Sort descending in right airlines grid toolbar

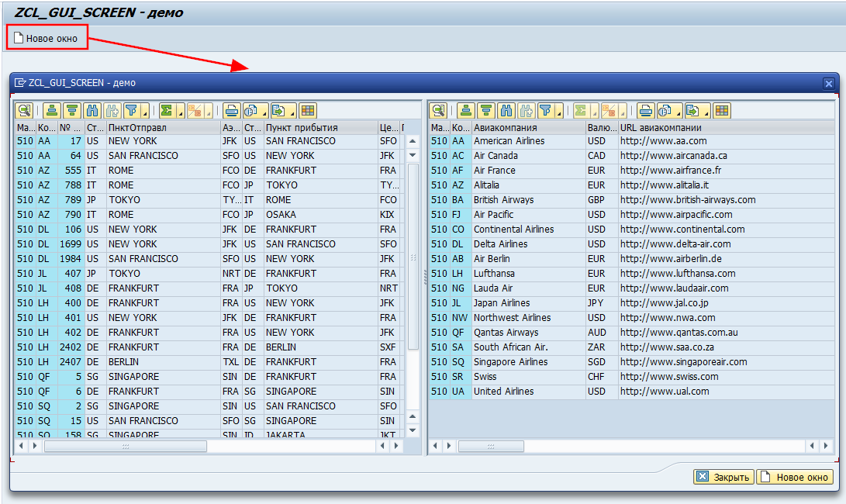click(x=486, y=111)
